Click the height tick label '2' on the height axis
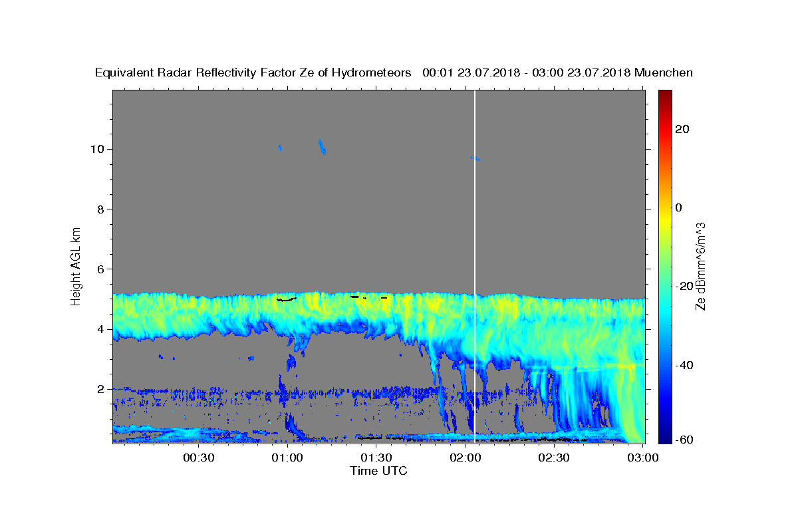The image size is (798, 532). coord(101,389)
